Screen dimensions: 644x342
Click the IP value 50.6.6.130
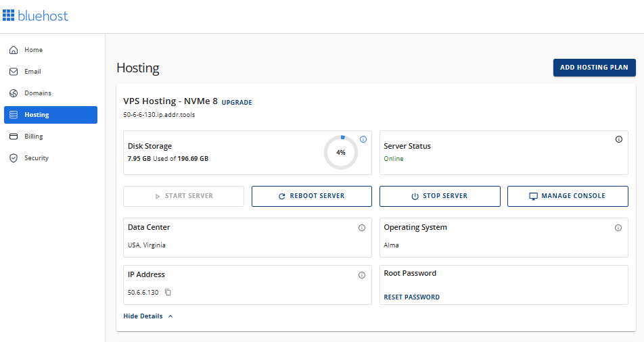point(143,292)
